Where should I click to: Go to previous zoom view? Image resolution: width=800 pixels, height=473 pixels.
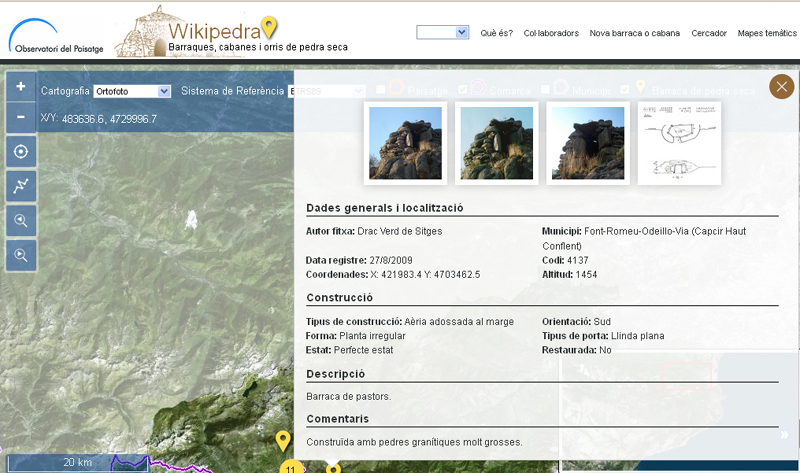[x=20, y=221]
